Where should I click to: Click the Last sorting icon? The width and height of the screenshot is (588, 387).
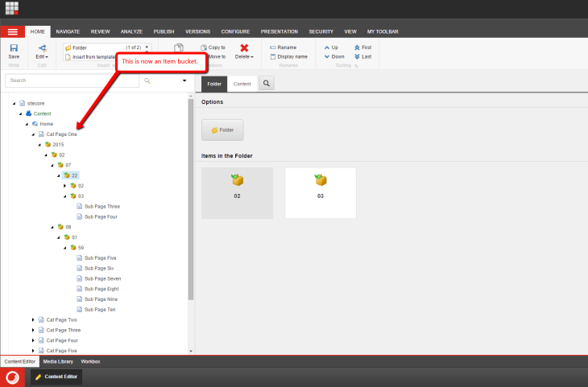pyautogui.click(x=362, y=56)
